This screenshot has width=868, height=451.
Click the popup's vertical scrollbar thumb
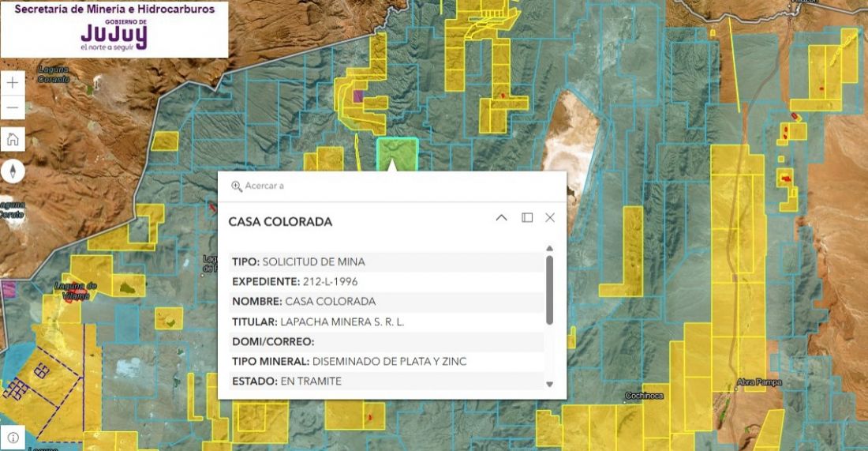(550, 288)
